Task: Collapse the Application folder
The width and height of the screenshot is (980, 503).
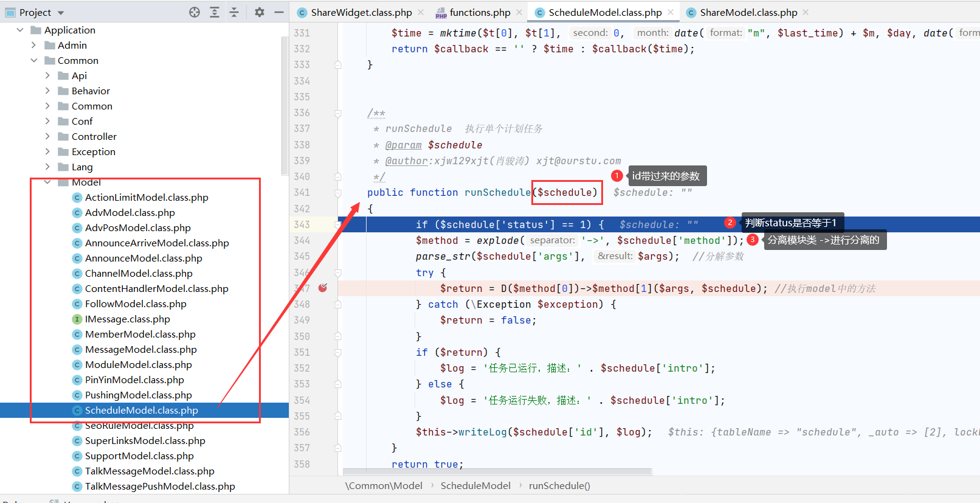Action: tap(20, 30)
